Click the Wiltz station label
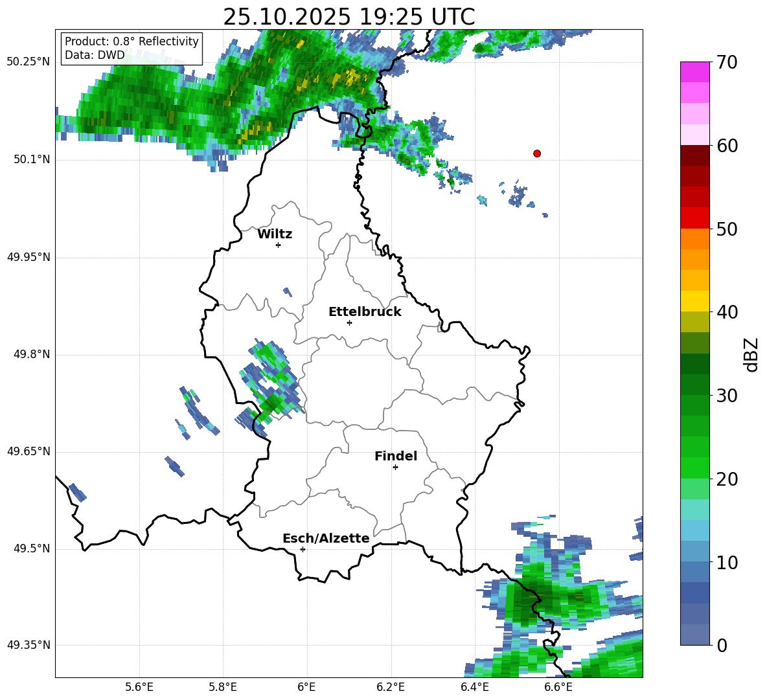Screen dimensions: 767x700 click(x=275, y=234)
